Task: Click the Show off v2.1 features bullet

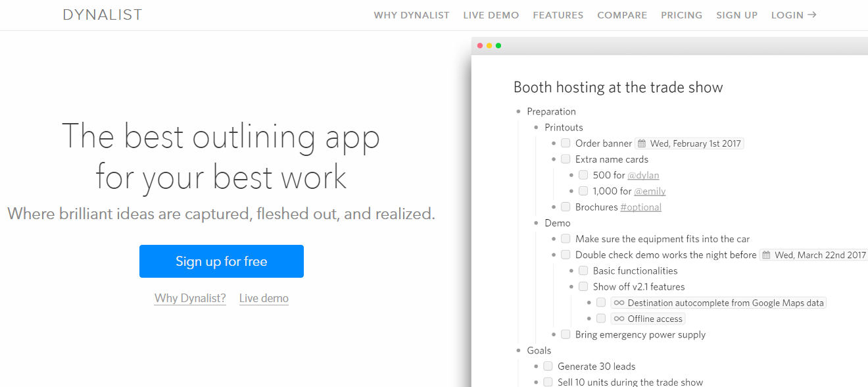Action: pos(572,287)
